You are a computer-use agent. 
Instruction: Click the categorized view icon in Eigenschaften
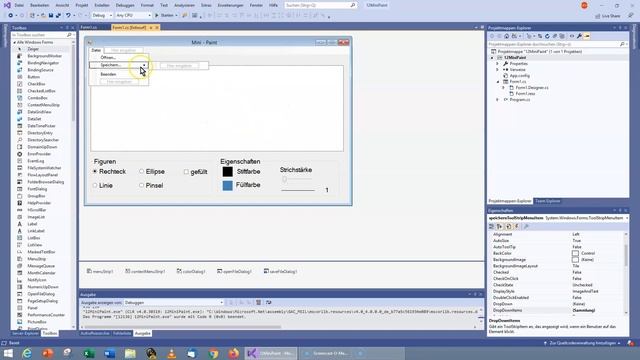point(491,226)
